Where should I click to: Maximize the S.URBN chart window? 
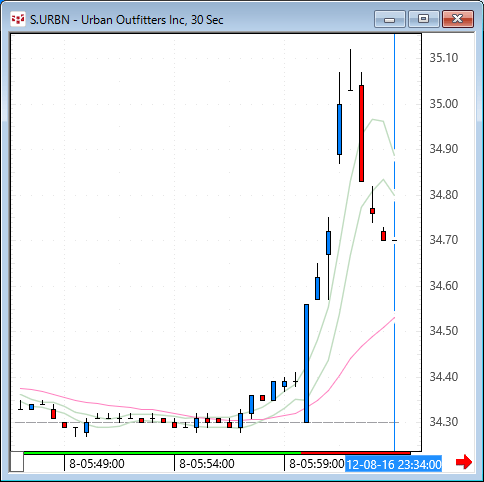(423, 19)
